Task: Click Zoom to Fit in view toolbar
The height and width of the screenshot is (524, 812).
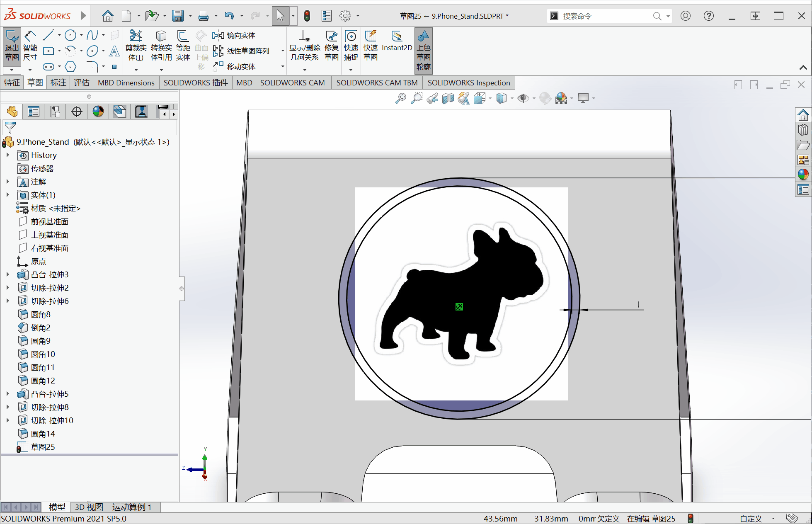Action: click(400, 98)
